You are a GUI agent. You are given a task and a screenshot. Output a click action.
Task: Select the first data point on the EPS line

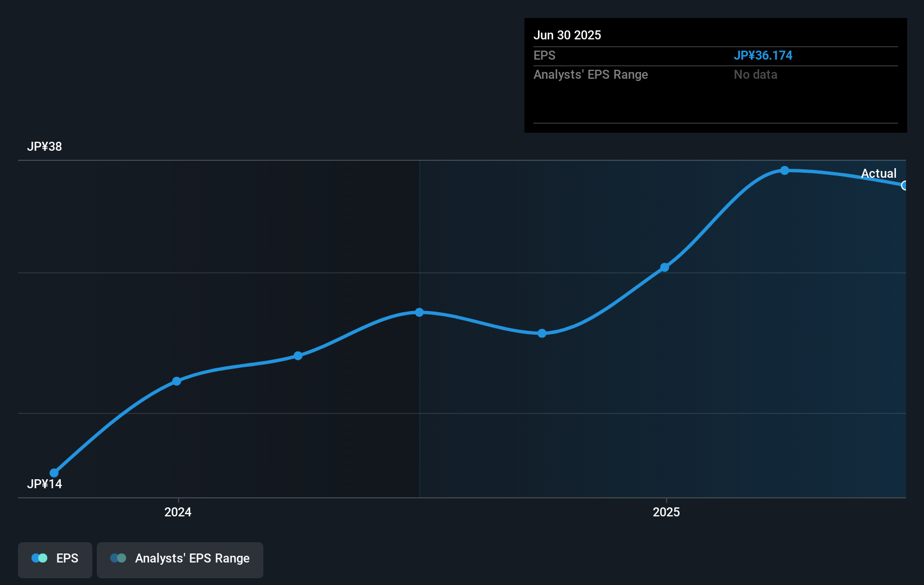coord(54,472)
